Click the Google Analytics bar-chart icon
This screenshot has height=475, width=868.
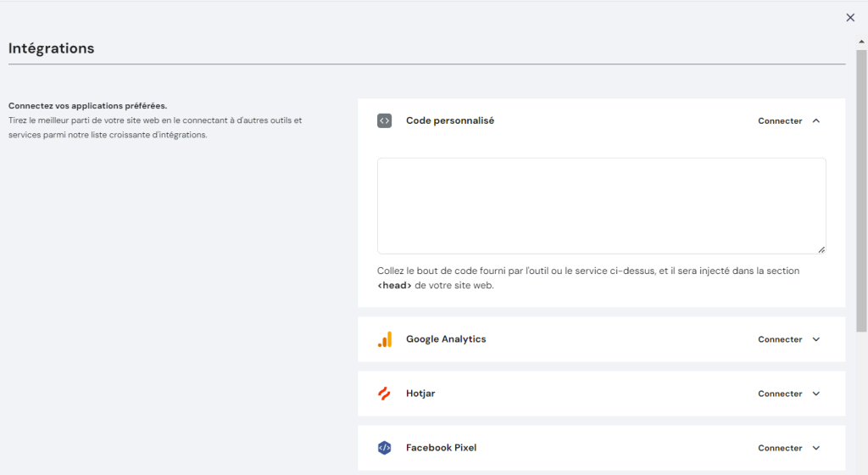tap(384, 339)
